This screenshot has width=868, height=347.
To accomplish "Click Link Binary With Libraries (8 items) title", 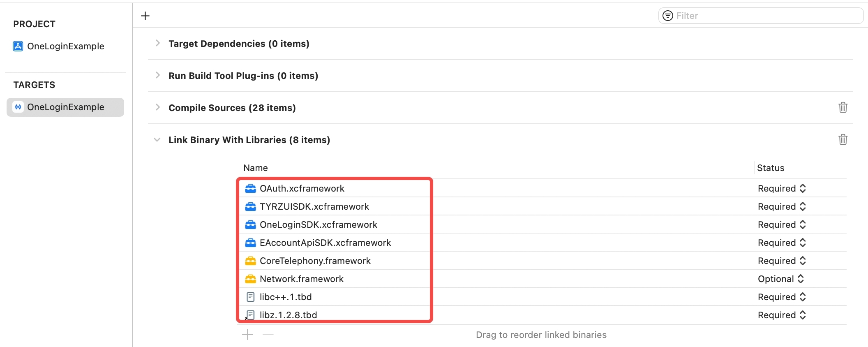I will coord(249,140).
